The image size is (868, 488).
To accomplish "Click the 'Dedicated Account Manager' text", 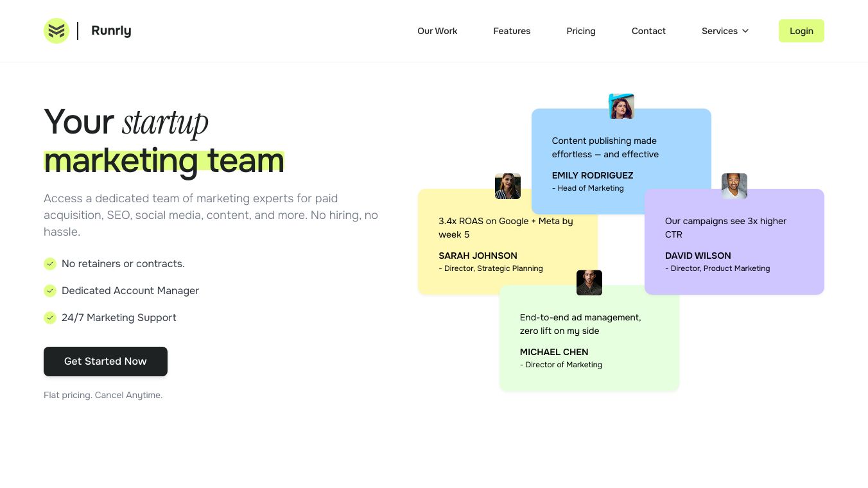I will click(x=130, y=291).
